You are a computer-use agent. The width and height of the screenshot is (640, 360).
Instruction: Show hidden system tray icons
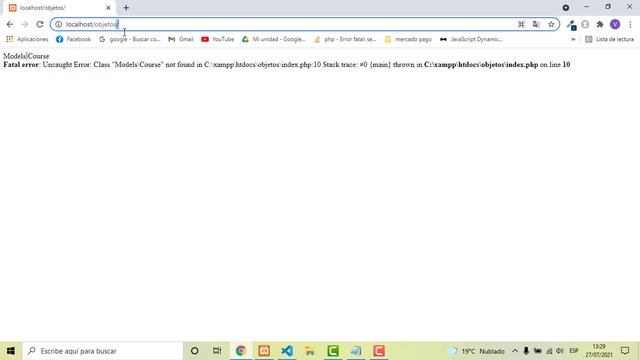515,351
